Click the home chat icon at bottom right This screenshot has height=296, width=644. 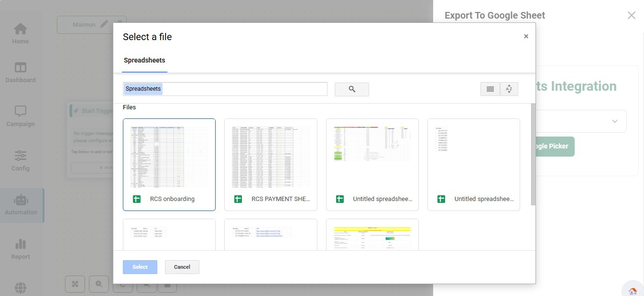pyautogui.click(x=633, y=290)
